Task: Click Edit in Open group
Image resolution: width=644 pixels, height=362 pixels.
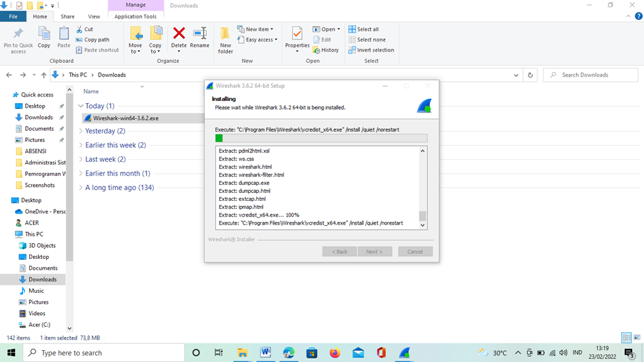Action: (322, 40)
